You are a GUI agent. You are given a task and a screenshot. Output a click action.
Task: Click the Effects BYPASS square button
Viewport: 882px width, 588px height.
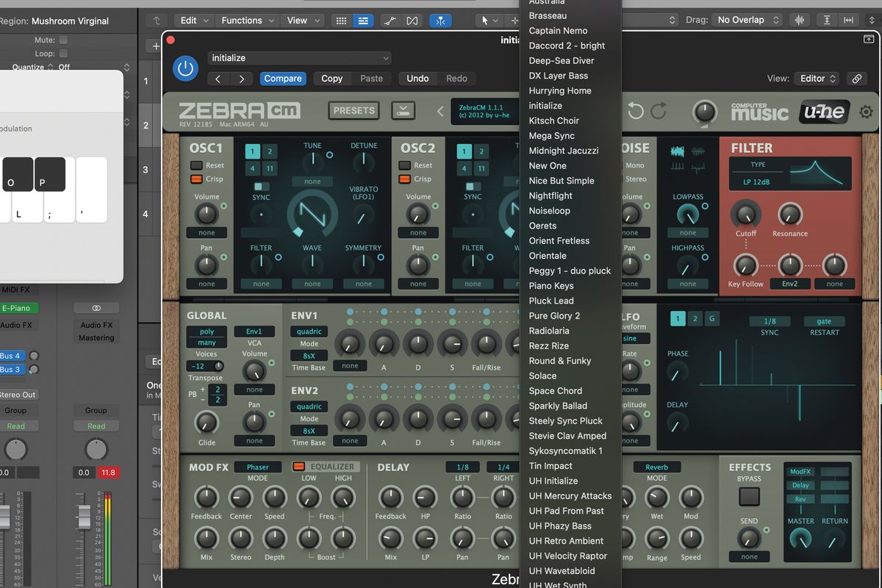(749, 497)
